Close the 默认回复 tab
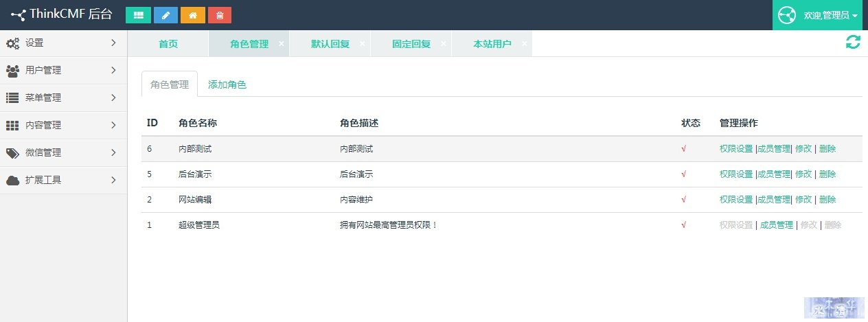The height and width of the screenshot is (322, 868). point(363,43)
